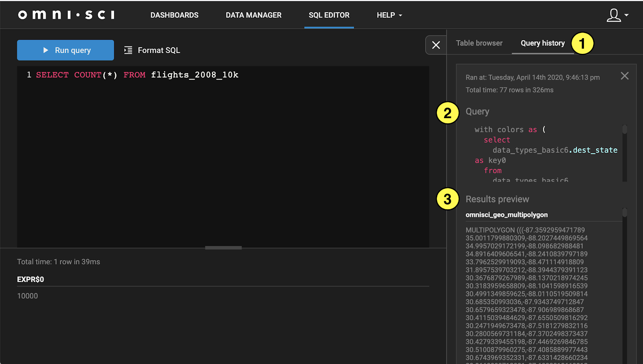Format the SQL statement
The height and width of the screenshot is (364, 643).
click(152, 50)
